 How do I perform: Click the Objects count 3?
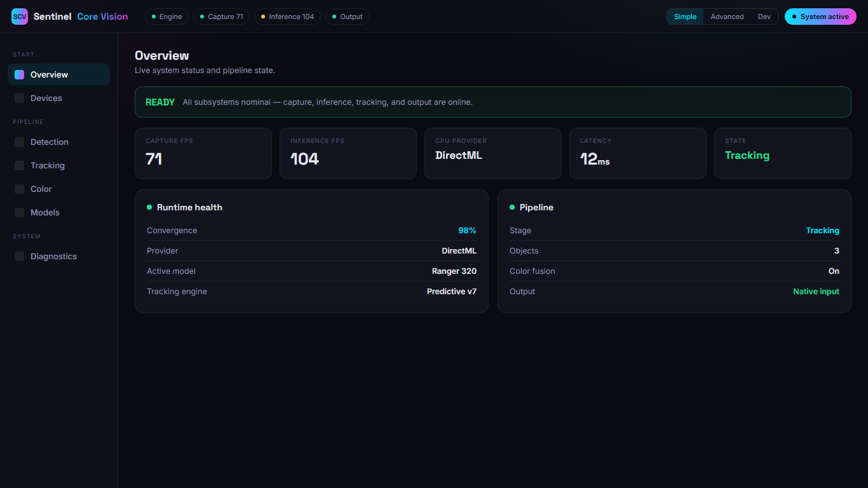[837, 251]
